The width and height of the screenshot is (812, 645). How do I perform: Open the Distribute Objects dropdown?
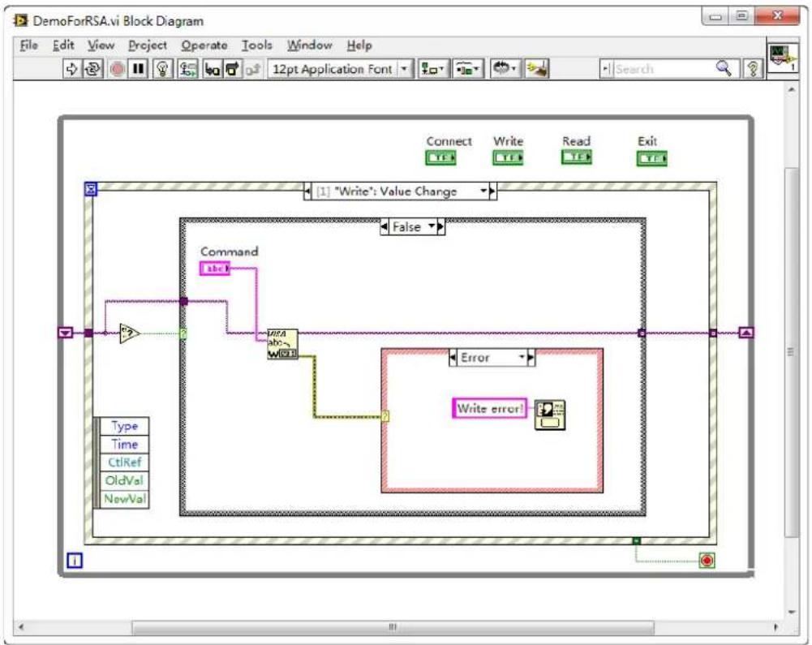tap(468, 69)
